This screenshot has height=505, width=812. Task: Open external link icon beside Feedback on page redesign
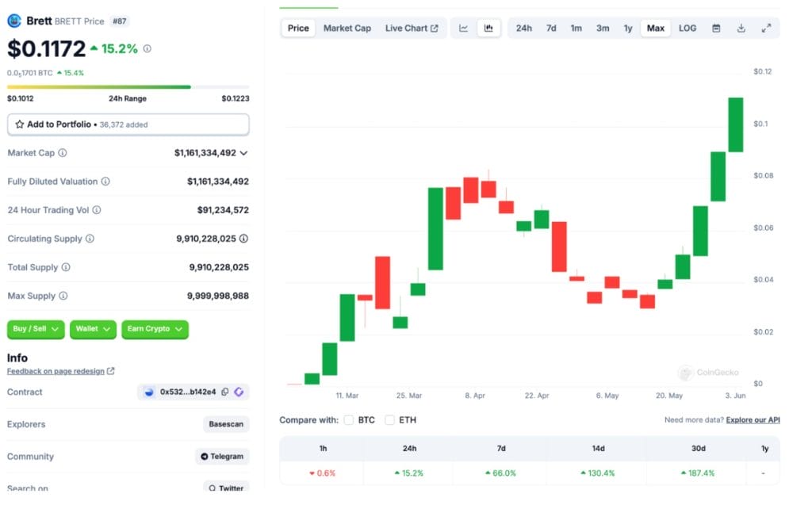(111, 371)
